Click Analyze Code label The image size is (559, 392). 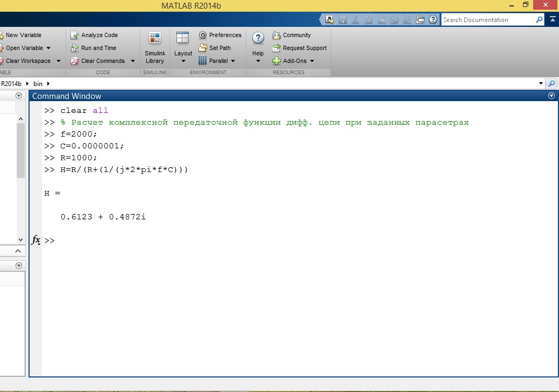100,35
